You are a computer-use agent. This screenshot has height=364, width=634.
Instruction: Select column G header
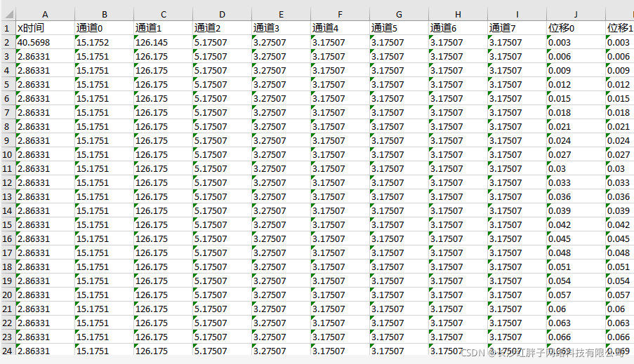399,15
